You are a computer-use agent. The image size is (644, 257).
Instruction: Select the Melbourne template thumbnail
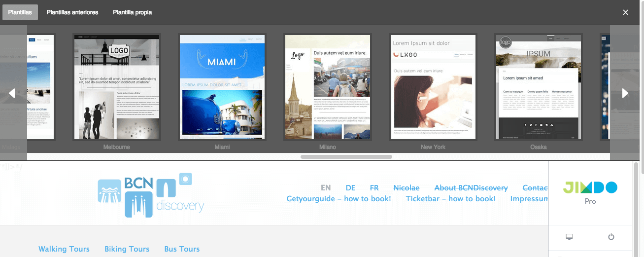(116, 87)
